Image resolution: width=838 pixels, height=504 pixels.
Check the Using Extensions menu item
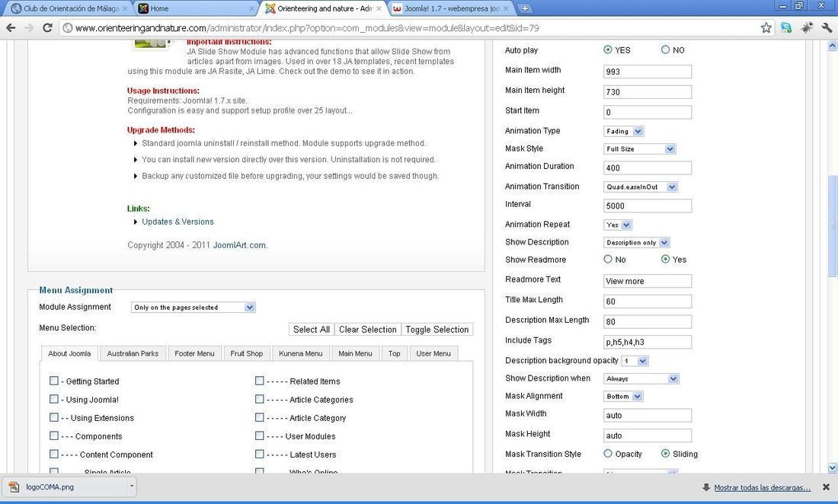[x=54, y=417]
